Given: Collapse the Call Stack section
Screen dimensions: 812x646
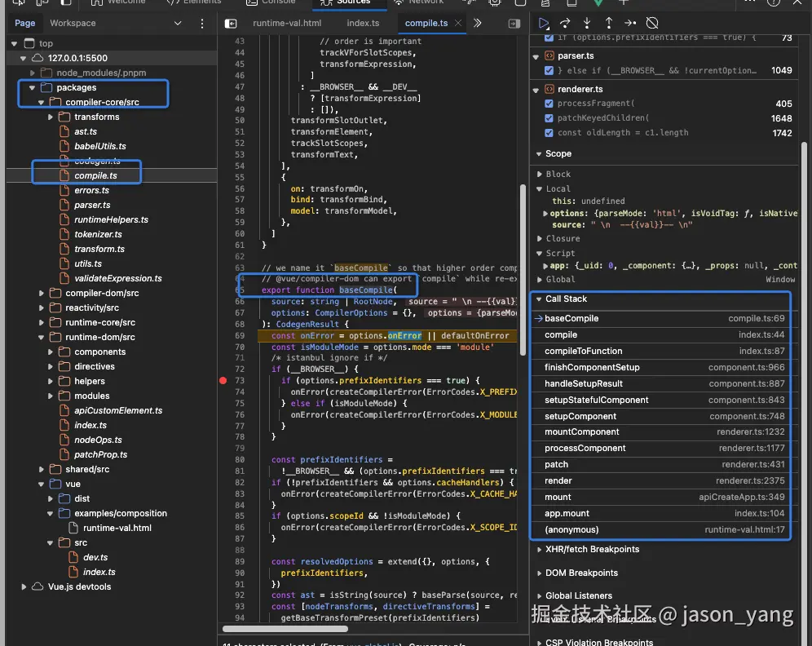Looking at the screenshot, I should (x=566, y=299).
